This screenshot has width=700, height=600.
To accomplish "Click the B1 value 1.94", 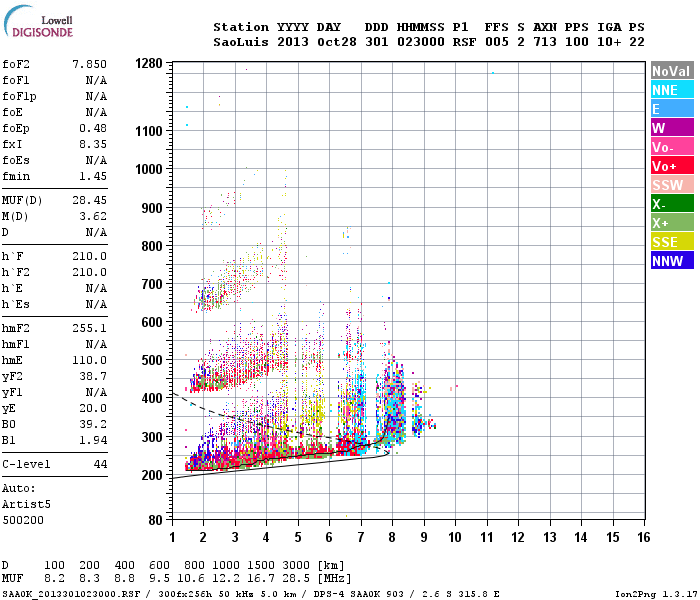I will [x=93, y=440].
